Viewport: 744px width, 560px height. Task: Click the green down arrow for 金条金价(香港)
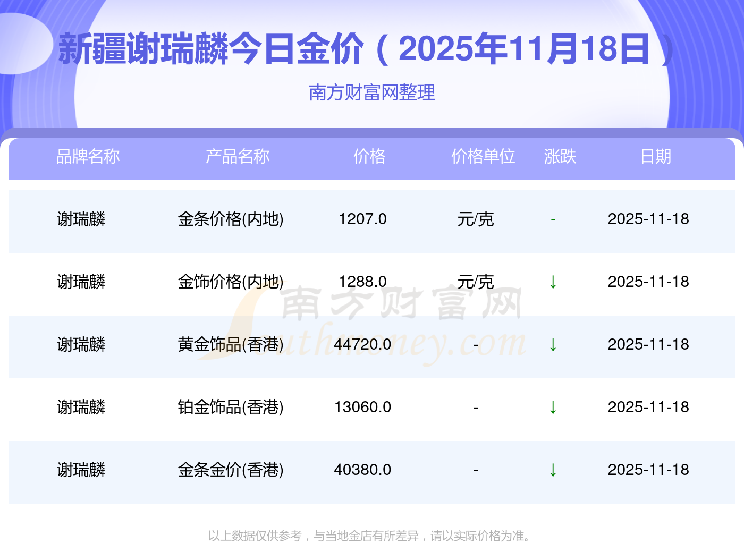pyautogui.click(x=553, y=470)
